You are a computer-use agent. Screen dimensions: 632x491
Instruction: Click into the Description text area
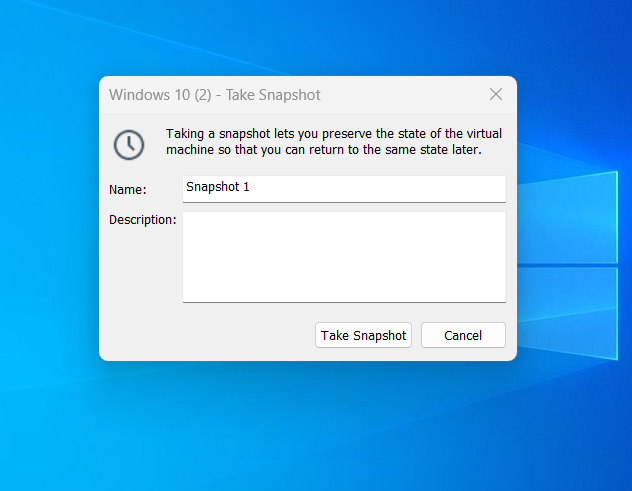tap(344, 257)
